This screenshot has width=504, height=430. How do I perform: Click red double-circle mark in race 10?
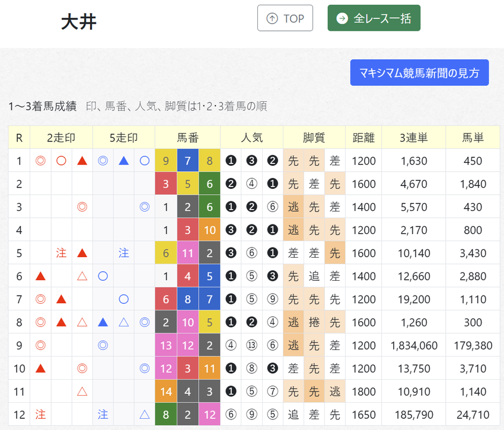pyautogui.click(x=82, y=368)
